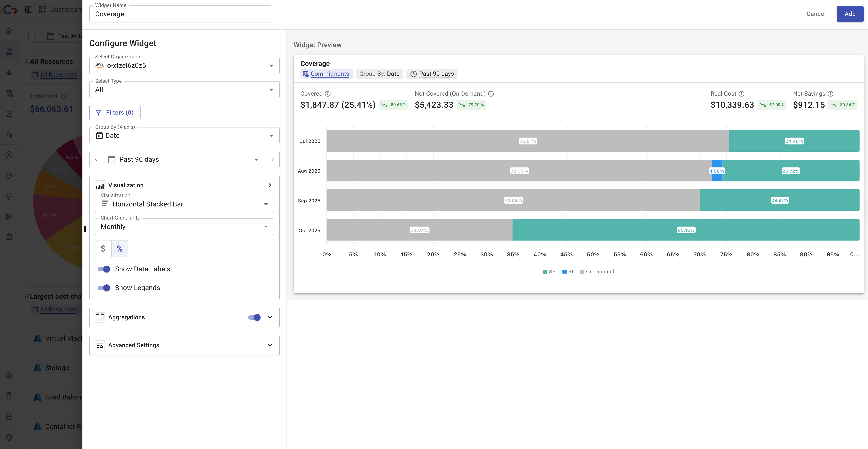
Task: Toggle Show Data Labels switch
Action: (104, 269)
